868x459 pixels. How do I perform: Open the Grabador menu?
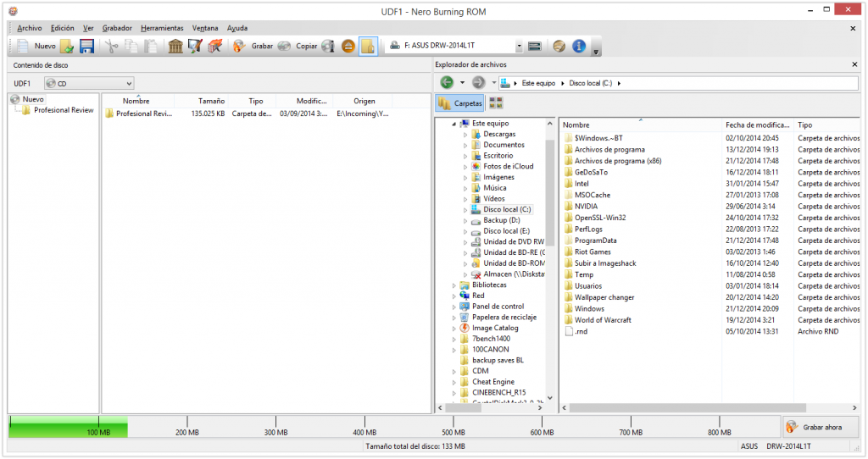tap(117, 28)
